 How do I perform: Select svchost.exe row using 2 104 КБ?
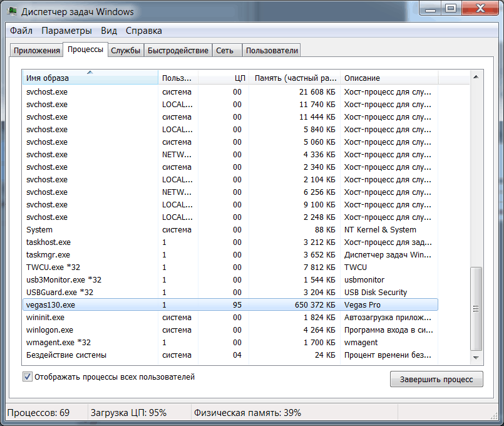(x=230, y=179)
